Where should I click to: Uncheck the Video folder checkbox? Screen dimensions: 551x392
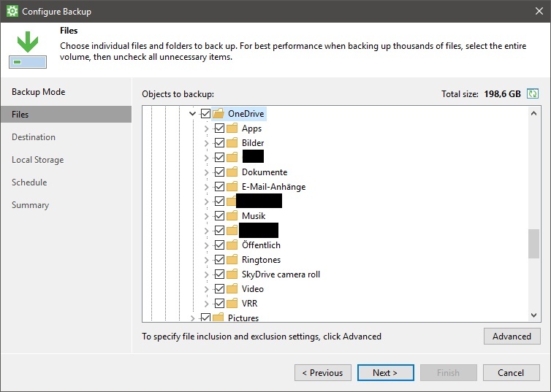pyautogui.click(x=219, y=289)
